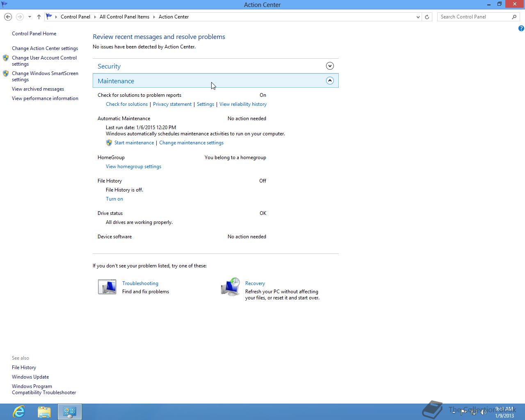Click the search magnifier icon

[514, 17]
